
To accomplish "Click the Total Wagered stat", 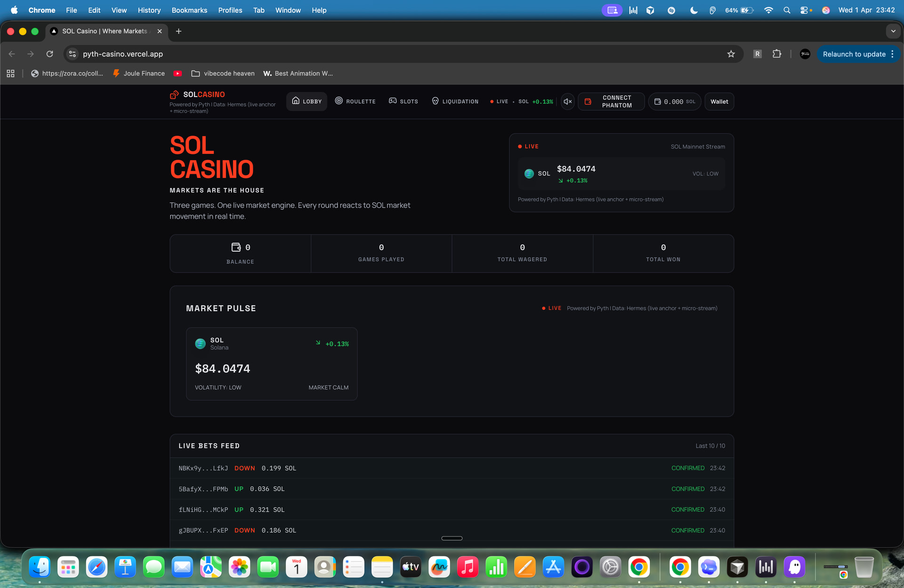I will (522, 253).
